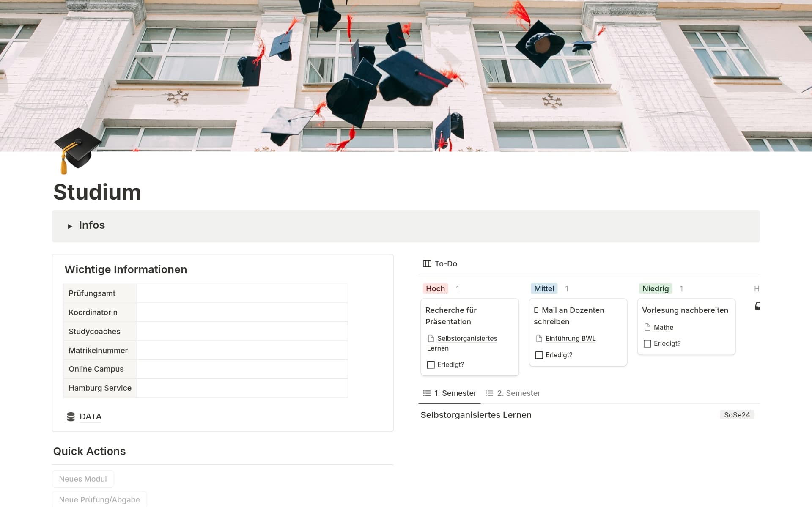Click list icon of 2. Semester tab
812x507 pixels.
click(x=489, y=393)
